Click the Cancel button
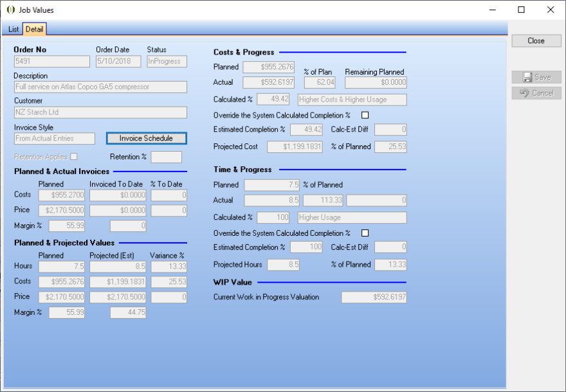The height and width of the screenshot is (392, 566). [x=536, y=93]
